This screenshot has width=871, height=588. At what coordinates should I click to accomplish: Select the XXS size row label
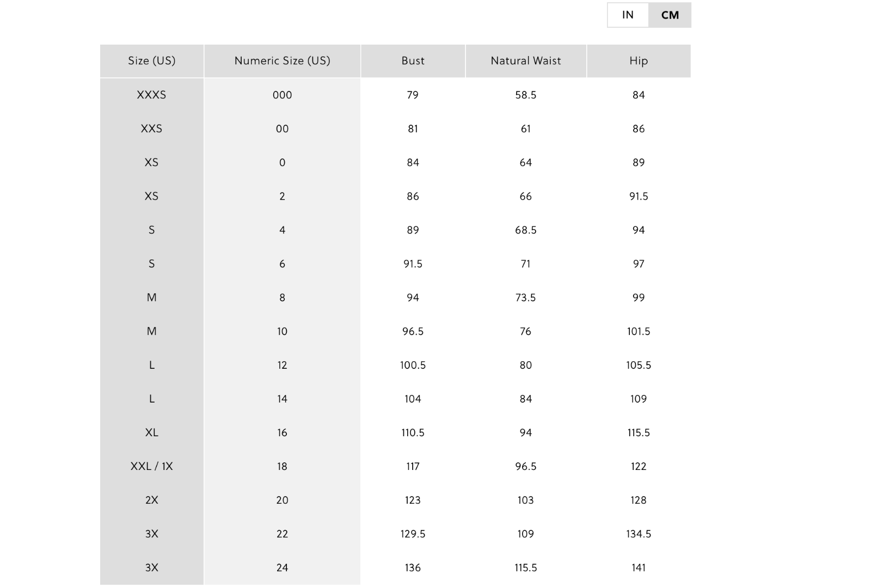(151, 128)
